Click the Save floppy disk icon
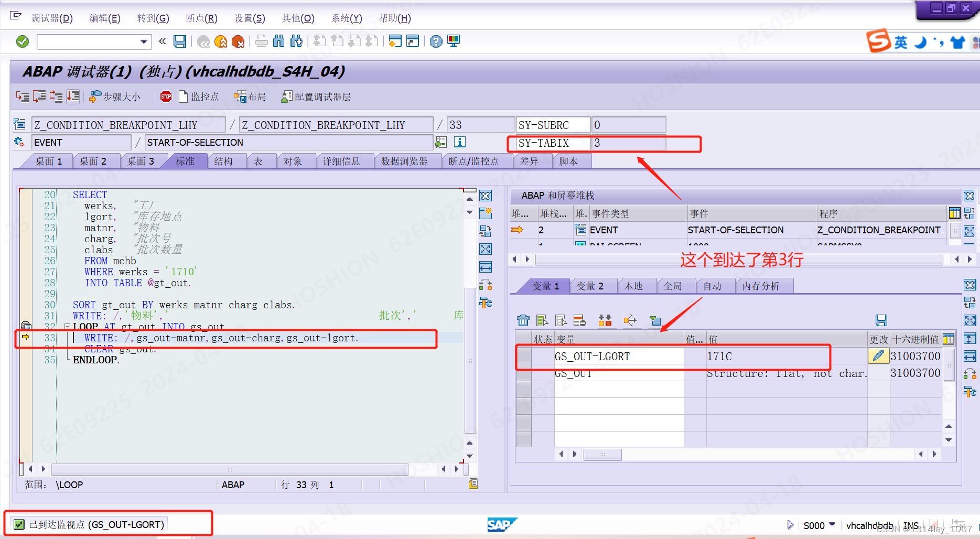The width and height of the screenshot is (980, 539). pyautogui.click(x=180, y=41)
